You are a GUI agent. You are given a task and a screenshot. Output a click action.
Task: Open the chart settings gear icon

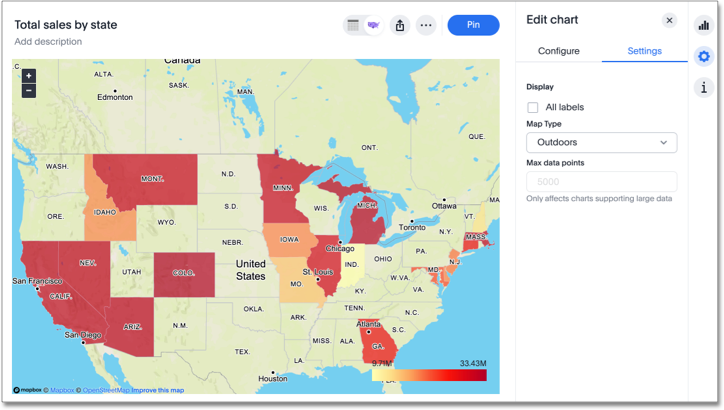pos(703,57)
